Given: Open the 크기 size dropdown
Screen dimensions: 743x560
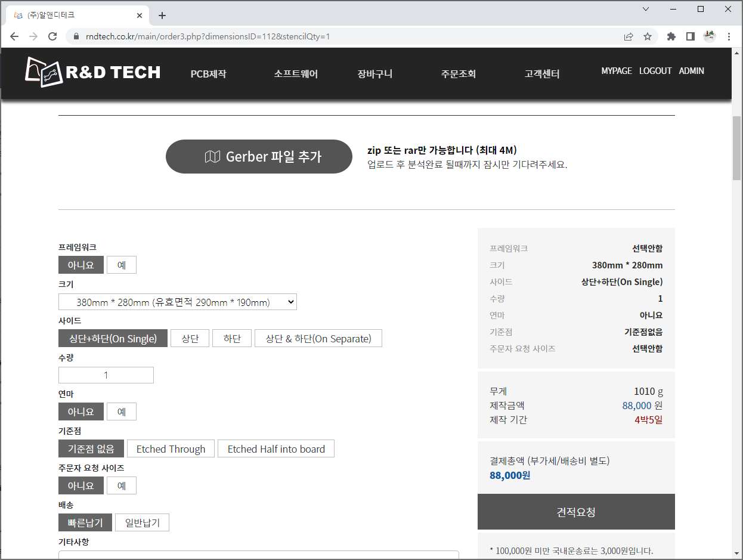Looking at the screenshot, I should pyautogui.click(x=177, y=302).
